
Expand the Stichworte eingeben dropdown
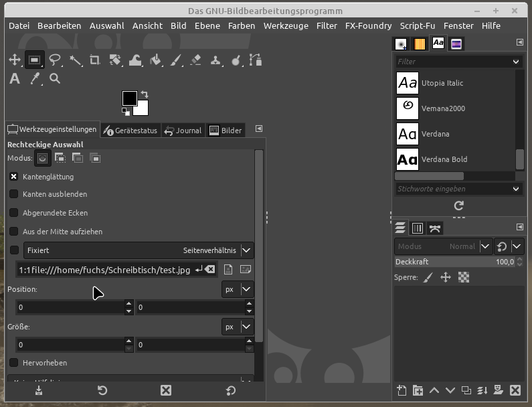click(516, 189)
